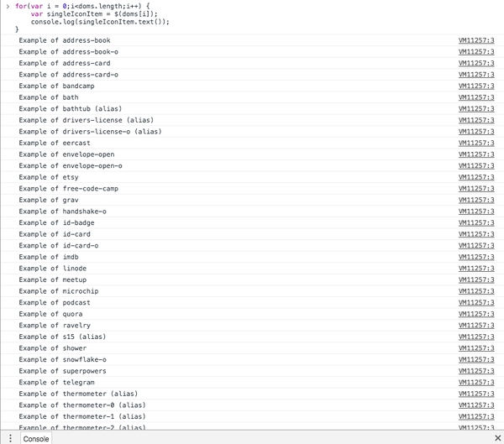Click the log "Example of id-badge"

56,222
